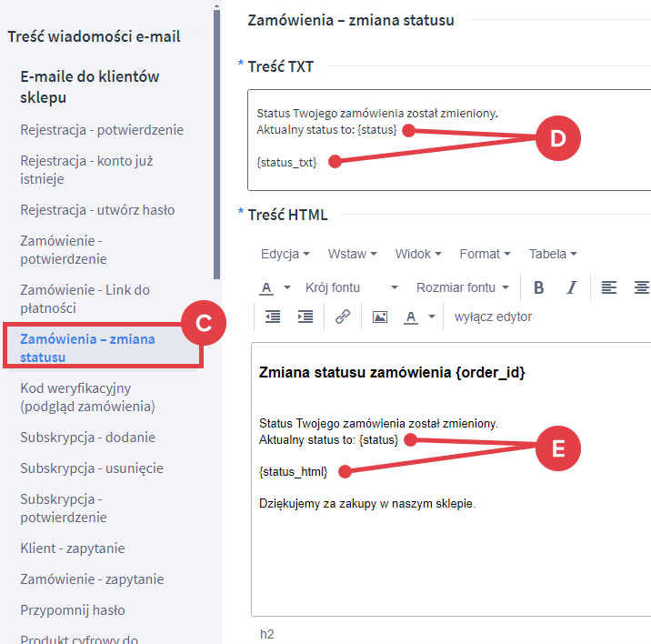
Task: Insert a link with the chain icon
Action: tap(343, 317)
